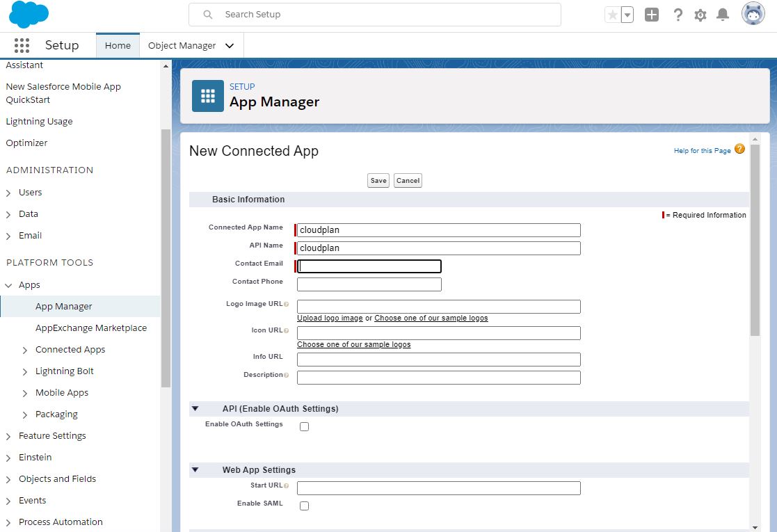Viewport: 777px width, 532px height.
Task: Click the Upload logo image link
Action: tap(329, 317)
